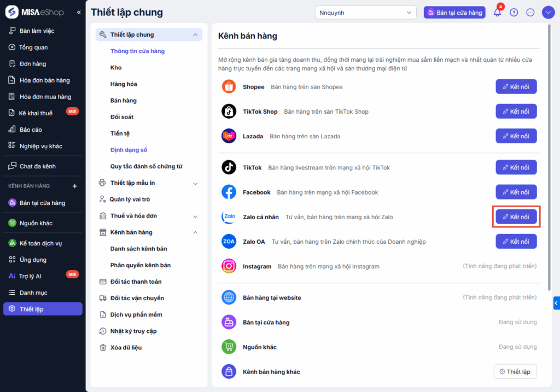Click the Xóa dữ liệu trash icon
This screenshot has height=392, width=560.
click(x=103, y=347)
